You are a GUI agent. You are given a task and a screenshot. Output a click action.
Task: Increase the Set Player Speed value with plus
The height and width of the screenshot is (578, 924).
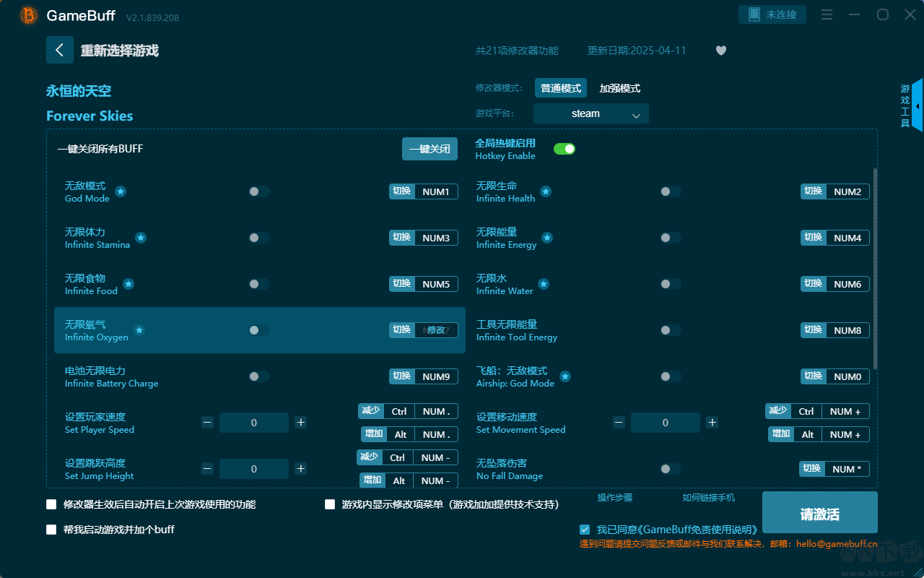[301, 423]
